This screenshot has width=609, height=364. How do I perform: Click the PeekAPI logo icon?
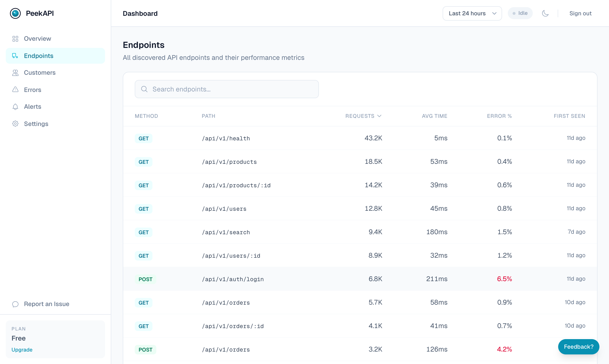(15, 13)
